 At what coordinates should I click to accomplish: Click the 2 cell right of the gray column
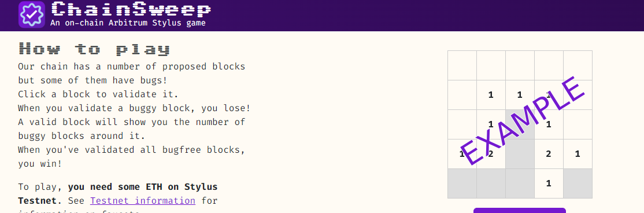click(549, 154)
